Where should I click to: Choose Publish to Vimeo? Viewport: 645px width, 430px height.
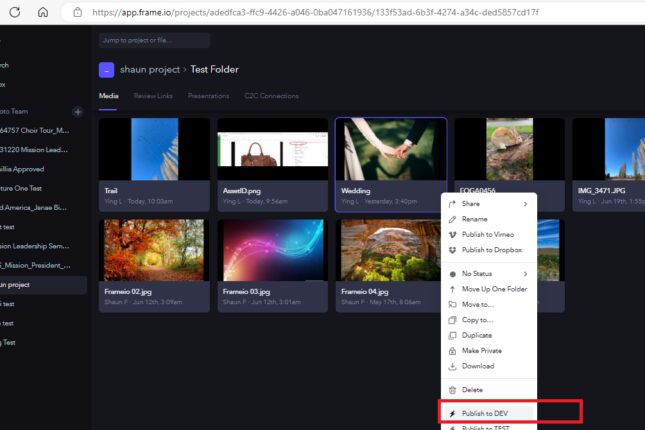488,235
